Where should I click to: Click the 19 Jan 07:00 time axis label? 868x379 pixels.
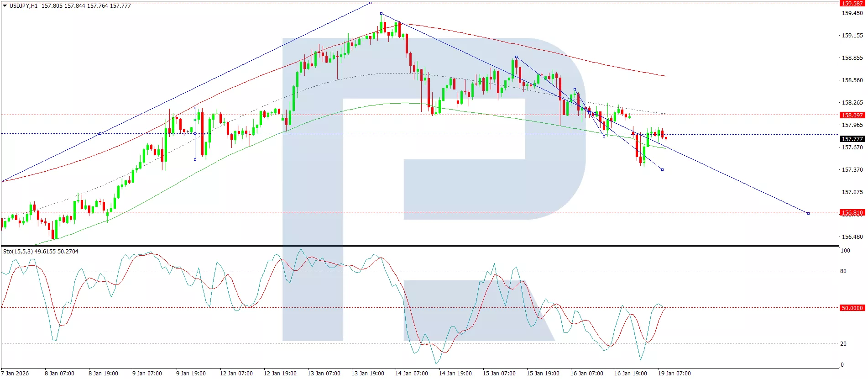click(674, 374)
